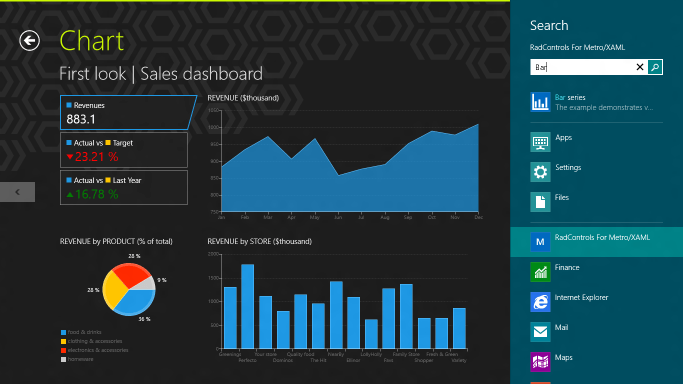Click the revenue by product pie chart

point(128,289)
